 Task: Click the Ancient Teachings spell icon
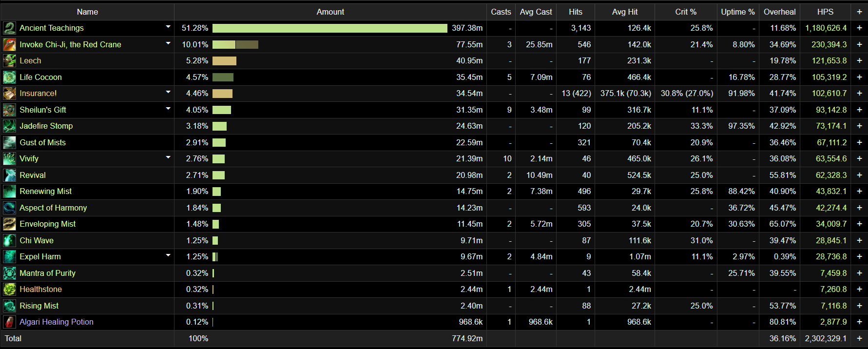point(9,28)
